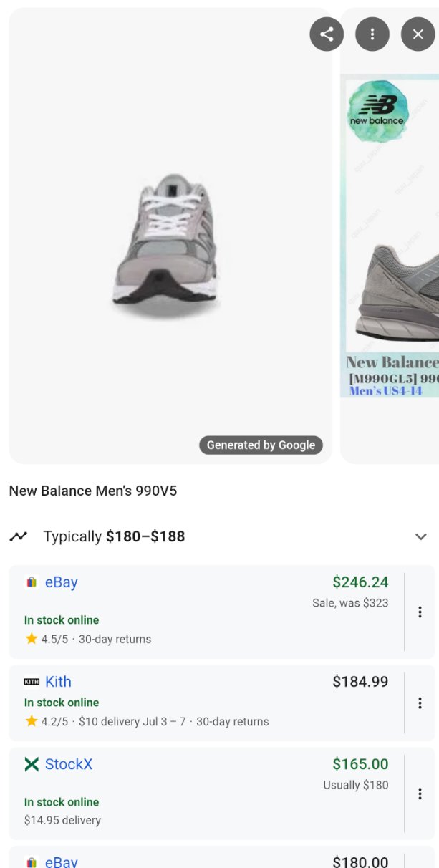Open more options for eBay $246.24 listing
The height and width of the screenshot is (868, 439).
coord(420,612)
